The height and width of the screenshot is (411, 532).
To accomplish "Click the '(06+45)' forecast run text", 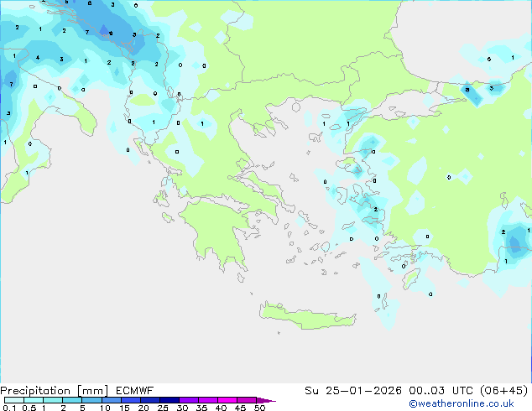I will [504, 391].
